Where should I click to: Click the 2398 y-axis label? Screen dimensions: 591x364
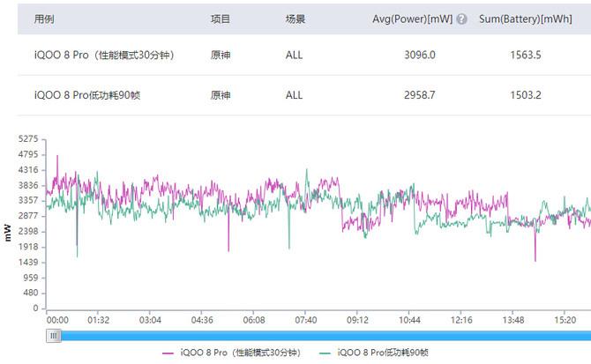point(28,231)
